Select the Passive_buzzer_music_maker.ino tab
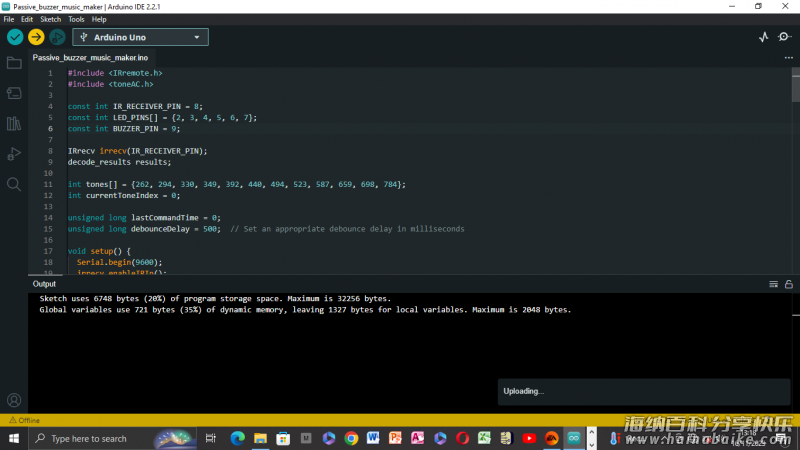 pyautogui.click(x=90, y=58)
